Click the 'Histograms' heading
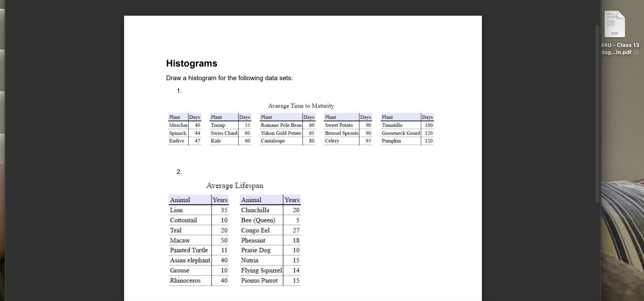644x301 pixels. 192,63
